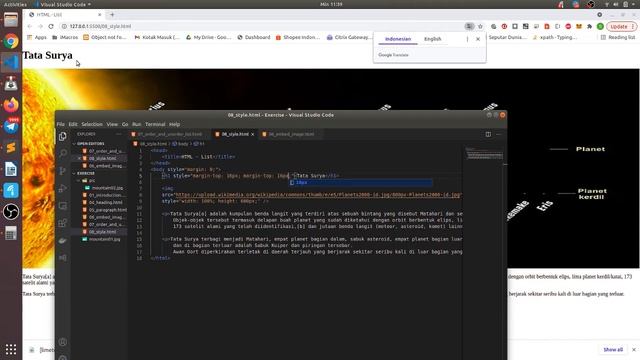Open the My Drive bookmark
The height and width of the screenshot is (360, 640).
tap(208, 37)
